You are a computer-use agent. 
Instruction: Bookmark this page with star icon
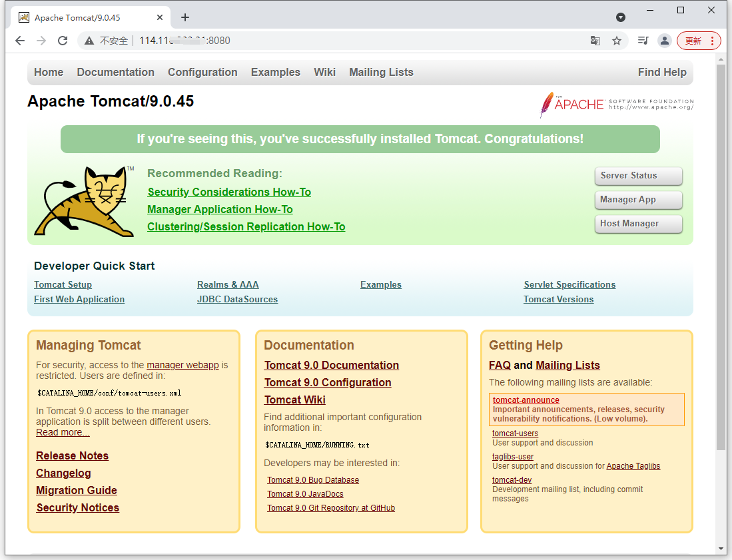pyautogui.click(x=617, y=41)
